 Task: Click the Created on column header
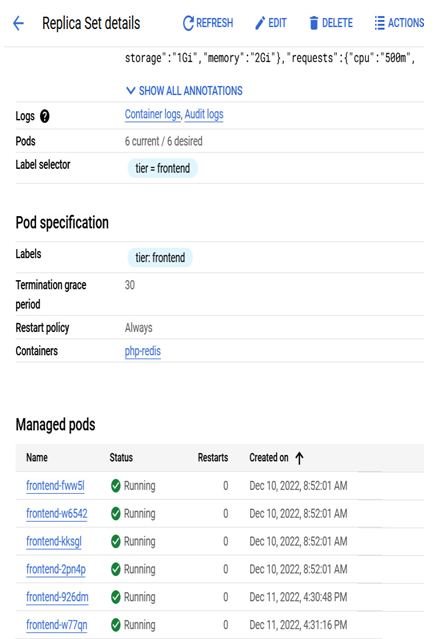pos(269,458)
